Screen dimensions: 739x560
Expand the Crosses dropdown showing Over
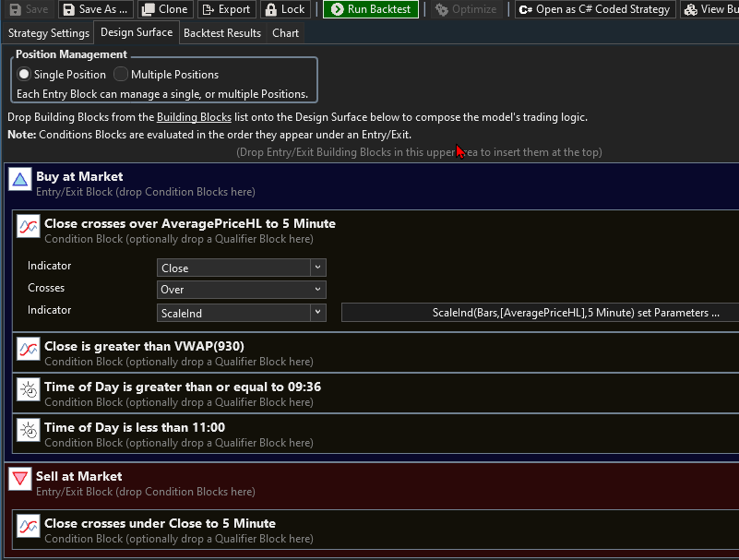(x=241, y=290)
